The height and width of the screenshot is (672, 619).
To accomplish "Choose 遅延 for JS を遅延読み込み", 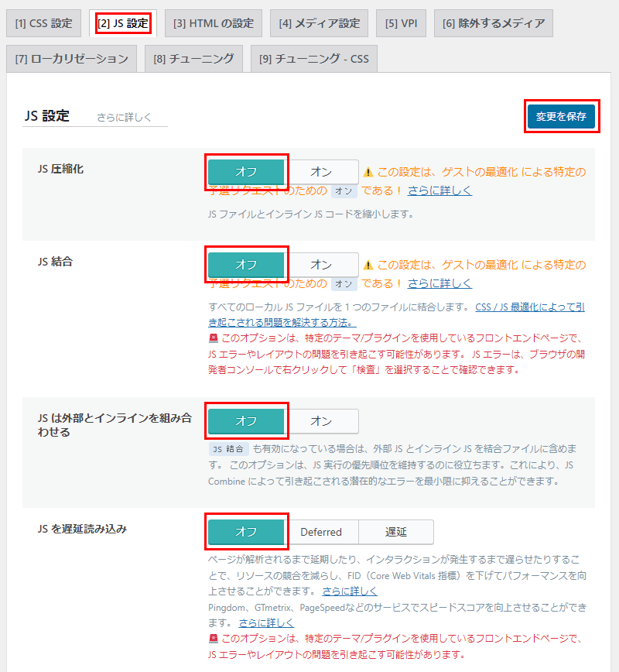I will 396,532.
